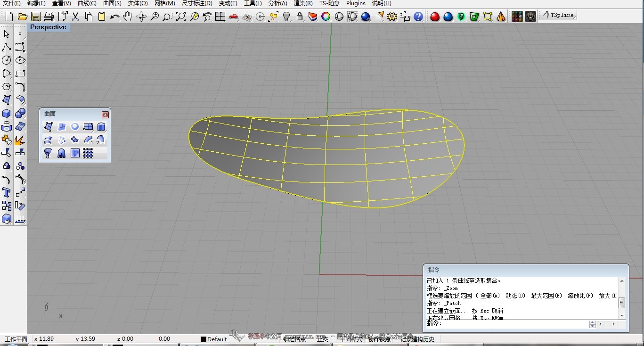Open the 网格(M) menu
The image size is (644, 346).
164,3
